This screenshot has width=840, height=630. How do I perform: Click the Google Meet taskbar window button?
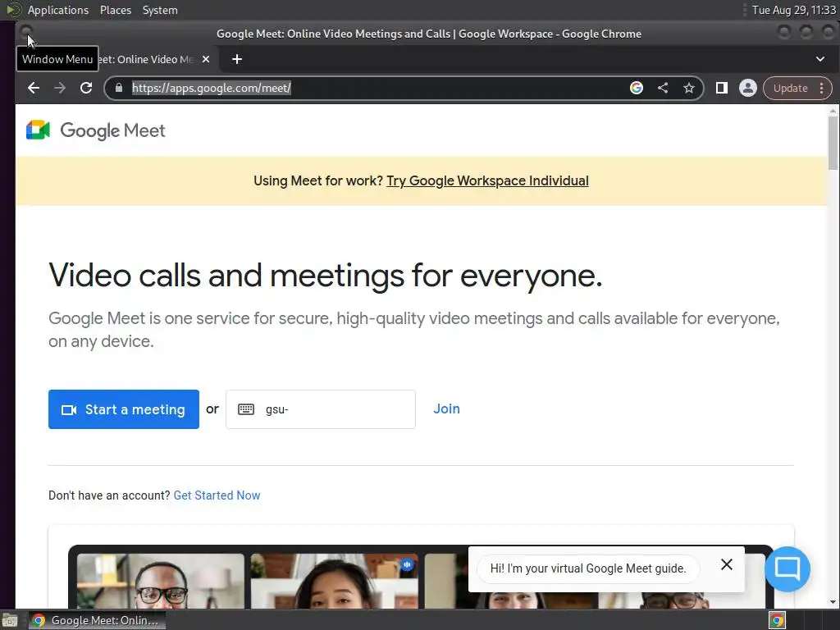point(97,620)
